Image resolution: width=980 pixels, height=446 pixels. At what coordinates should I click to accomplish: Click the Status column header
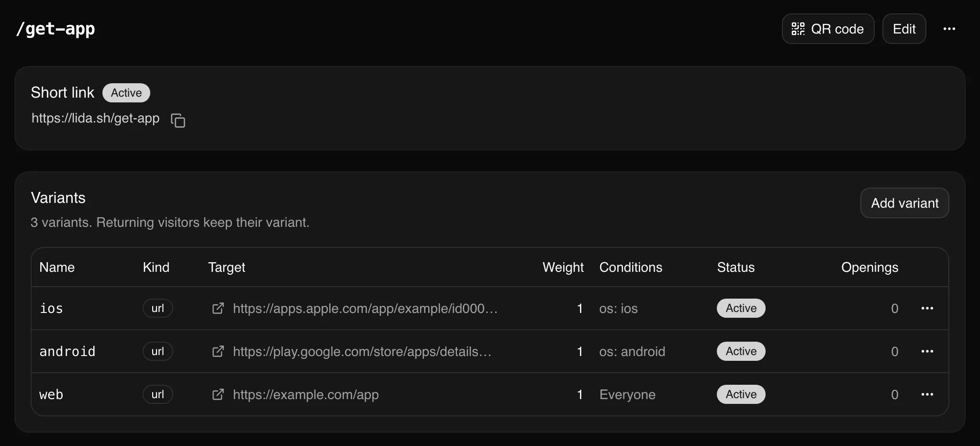[x=735, y=267]
